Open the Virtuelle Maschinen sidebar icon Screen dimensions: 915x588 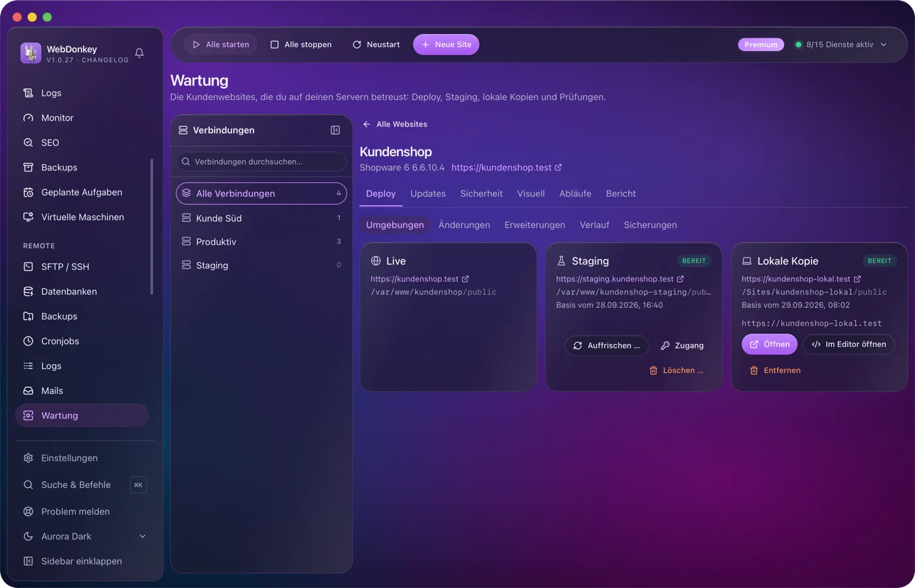[x=28, y=217]
